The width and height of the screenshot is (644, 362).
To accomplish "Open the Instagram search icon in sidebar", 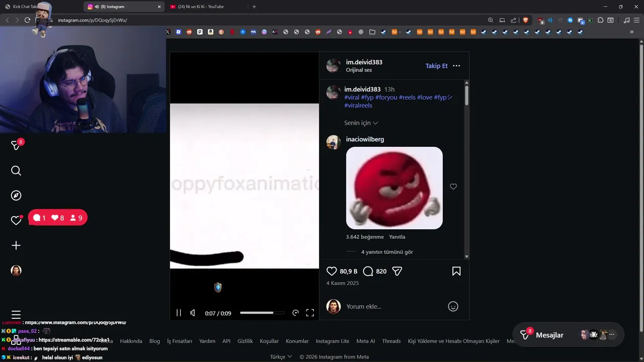I will pos(16,171).
